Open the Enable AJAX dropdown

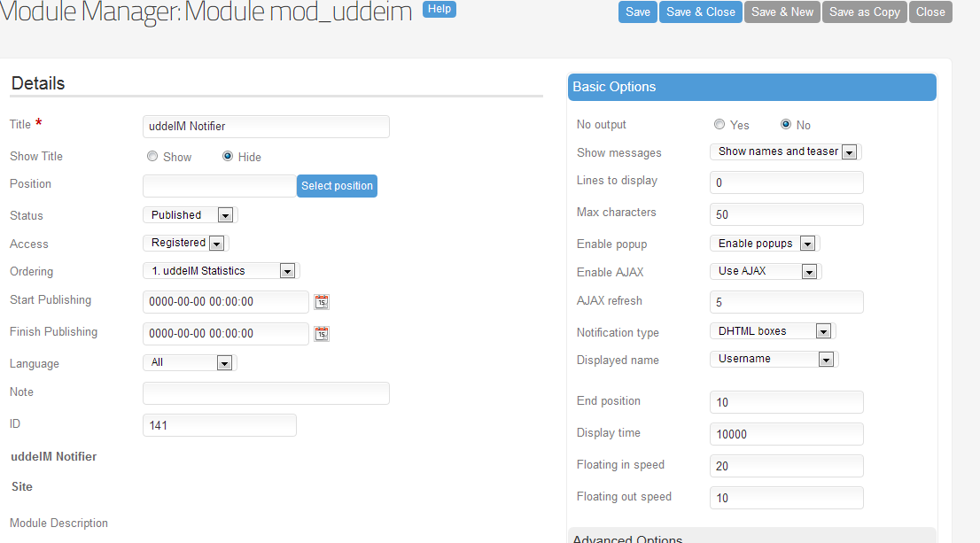[x=766, y=271]
